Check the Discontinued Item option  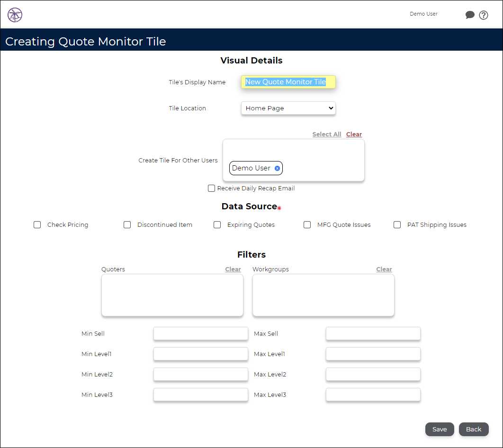127,224
